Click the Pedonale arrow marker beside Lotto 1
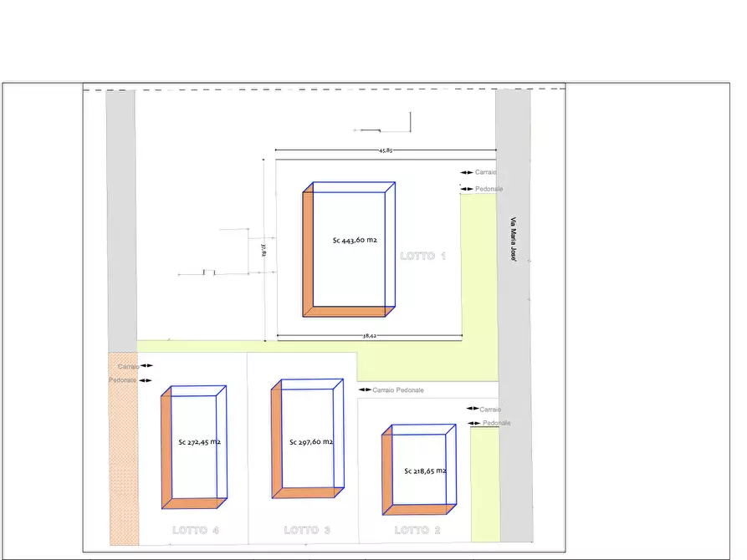747x560 pixels. coord(467,189)
